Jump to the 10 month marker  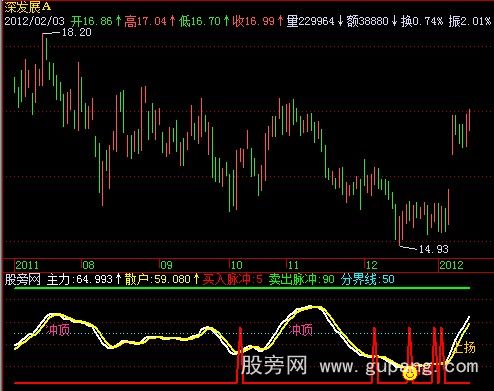236,265
